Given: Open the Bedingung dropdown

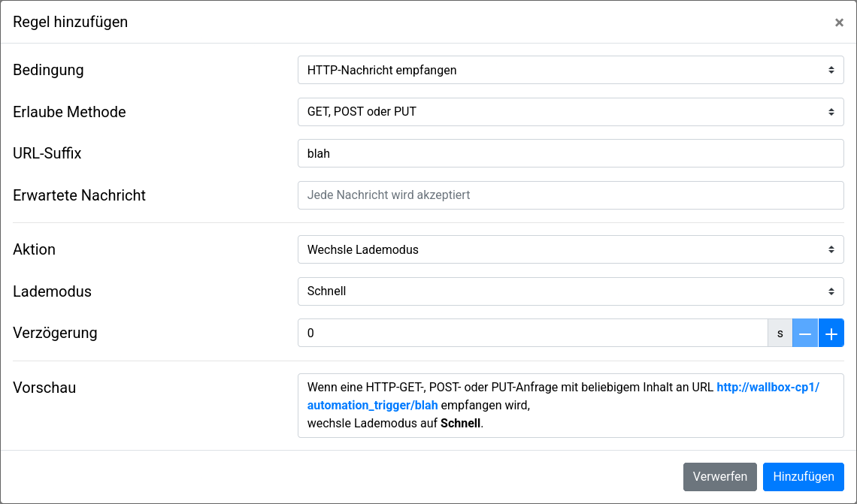Looking at the screenshot, I should [571, 70].
